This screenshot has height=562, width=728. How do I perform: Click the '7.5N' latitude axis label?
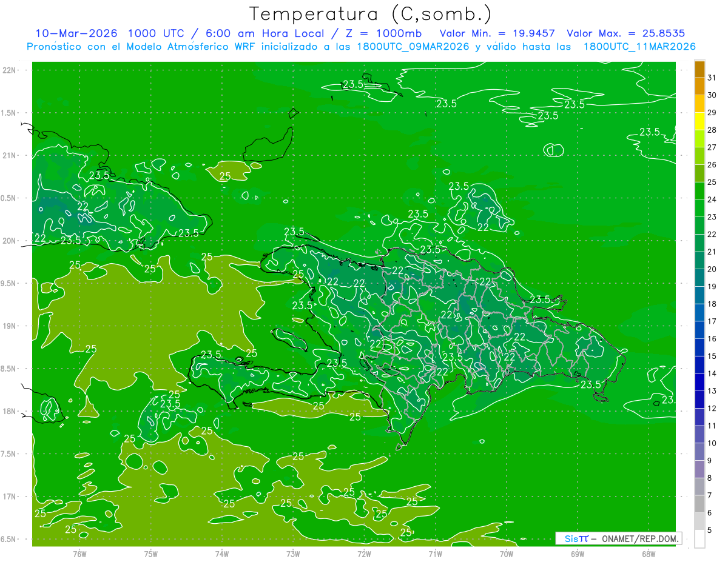click(9, 454)
